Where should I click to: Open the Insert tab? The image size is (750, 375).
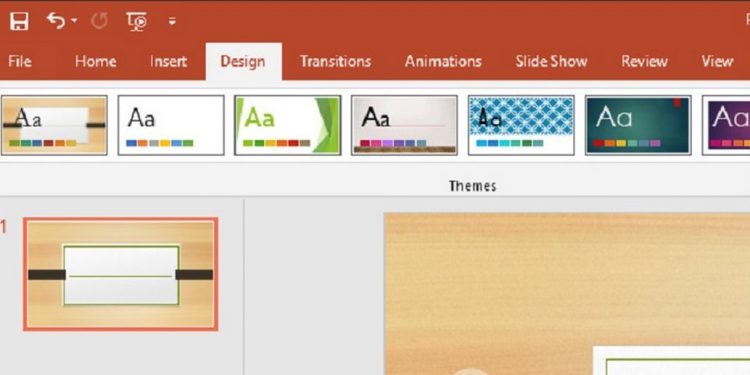point(168,61)
